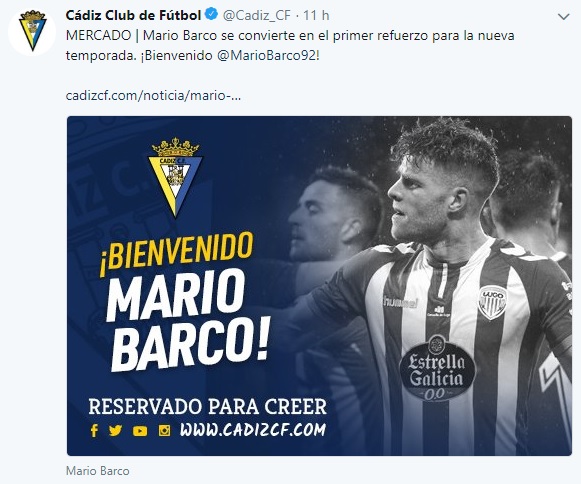Open the Cádiz Club de Fútbol profile name
The width and height of the screenshot is (581, 484).
pyautogui.click(x=133, y=15)
